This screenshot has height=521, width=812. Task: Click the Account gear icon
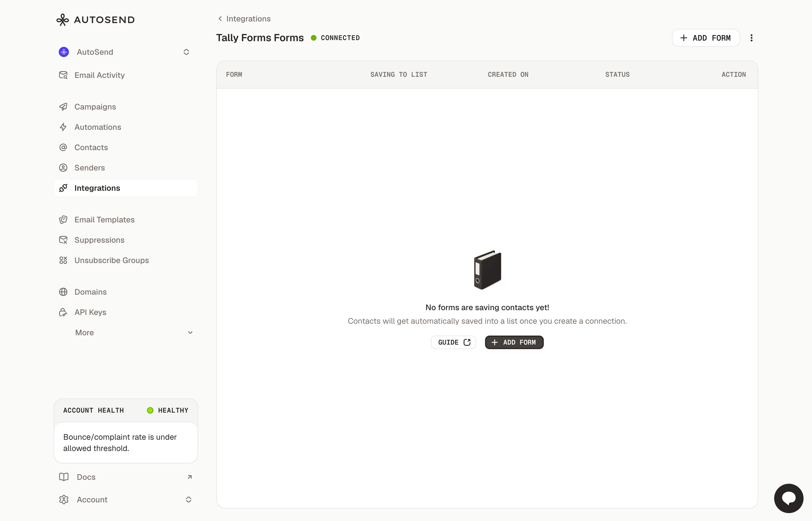(x=64, y=500)
